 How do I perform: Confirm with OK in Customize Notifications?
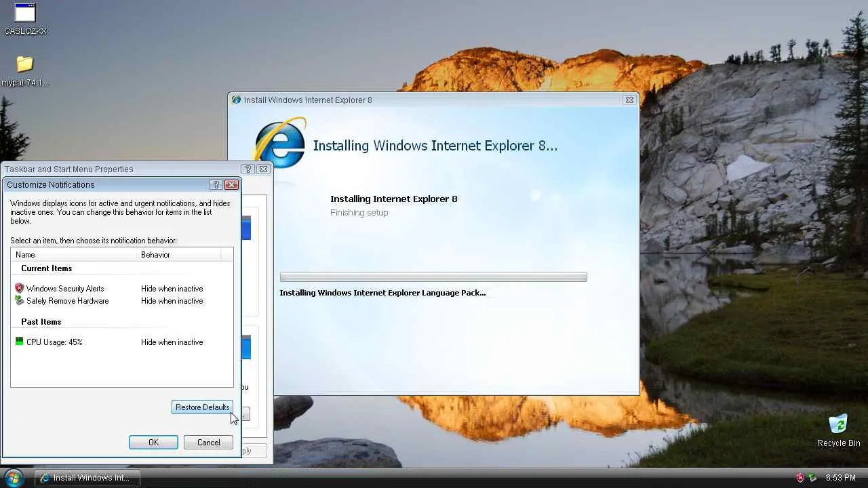pos(153,443)
